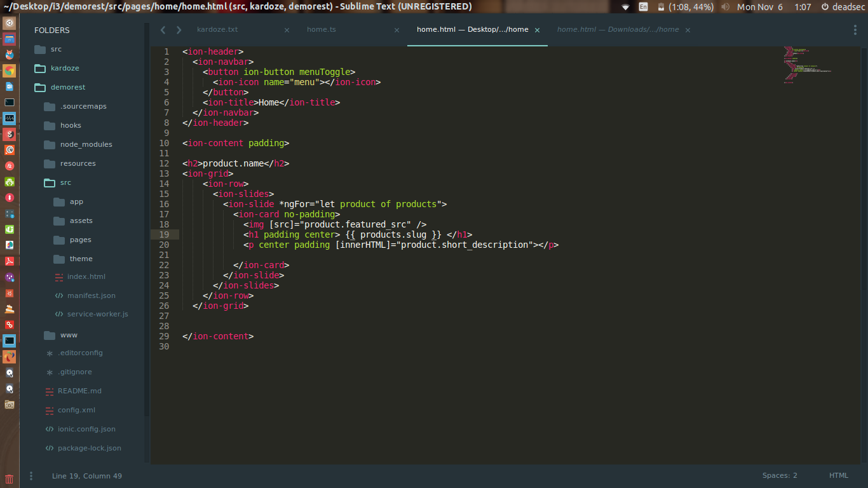The image size is (868, 488).
Task: Expand the assets folder
Action: coord(83,220)
